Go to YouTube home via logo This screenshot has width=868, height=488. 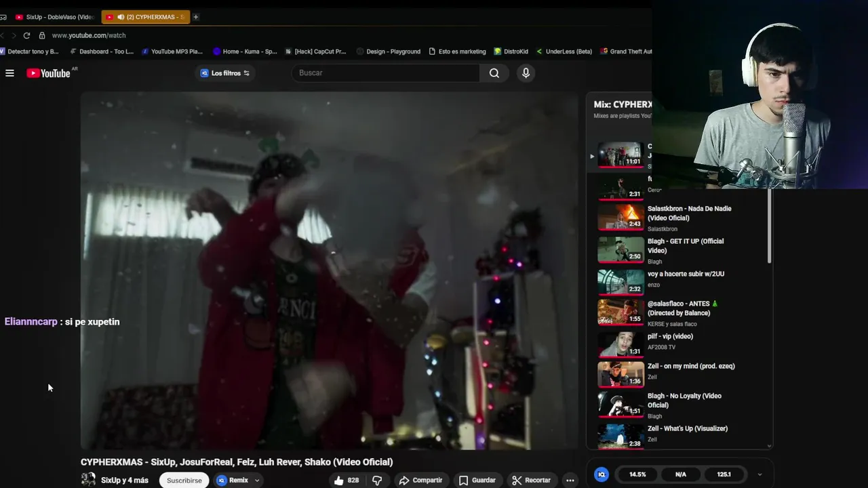(48, 73)
